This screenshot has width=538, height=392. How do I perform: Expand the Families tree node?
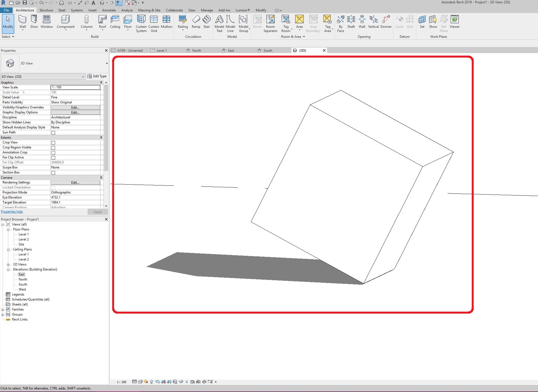coord(3,309)
